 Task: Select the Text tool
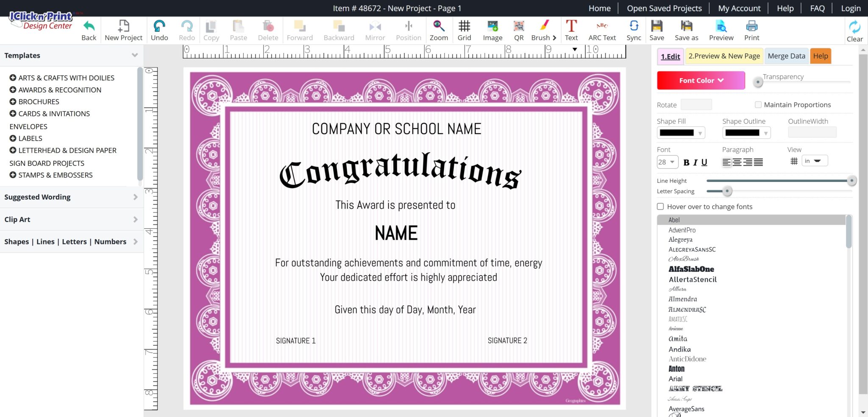click(571, 30)
